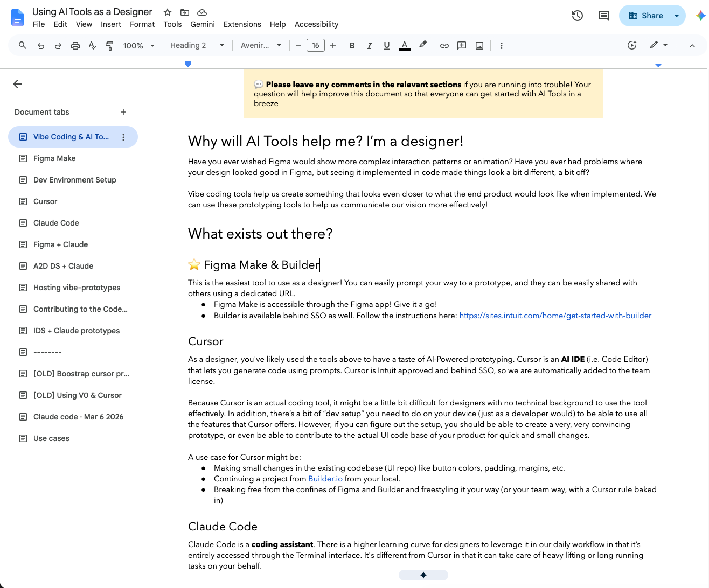Open options for Vibe Coding tab
This screenshot has width=709, height=588.
click(x=123, y=137)
